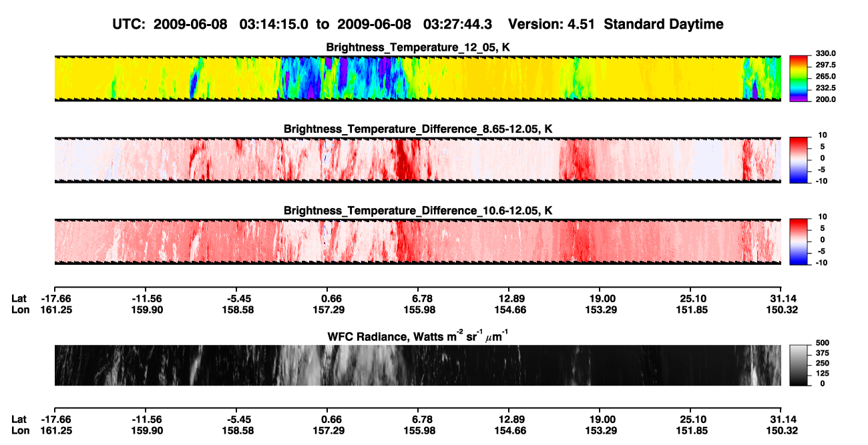Click the Brightness_Temperature_12_05 image panel
The height and width of the screenshot is (445, 868).
pyautogui.click(x=417, y=78)
